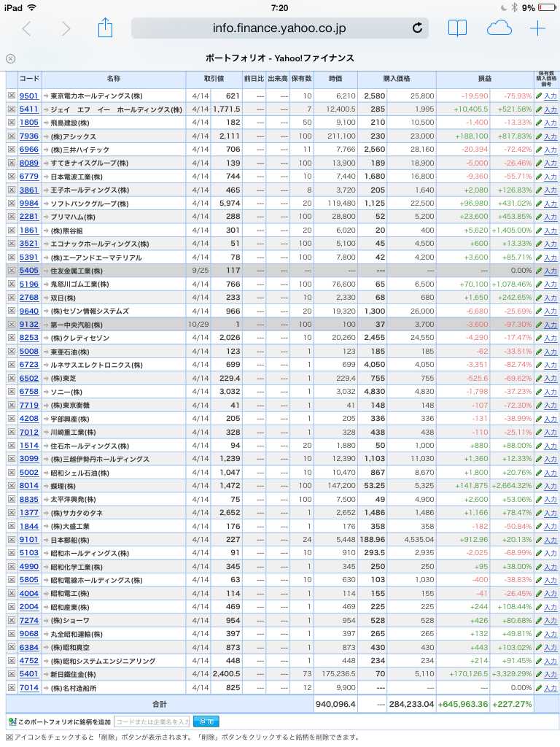560x747 pixels.
Task: Click the 損益 column header
Action: (485, 79)
